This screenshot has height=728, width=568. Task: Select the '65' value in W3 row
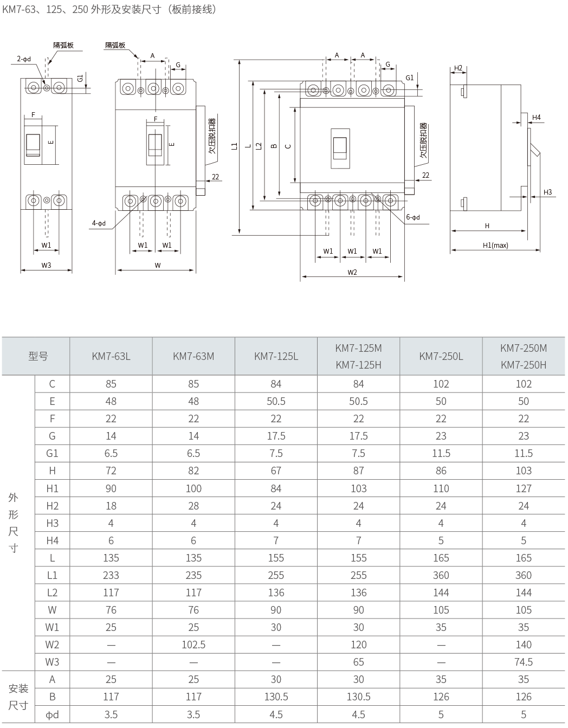point(358,662)
